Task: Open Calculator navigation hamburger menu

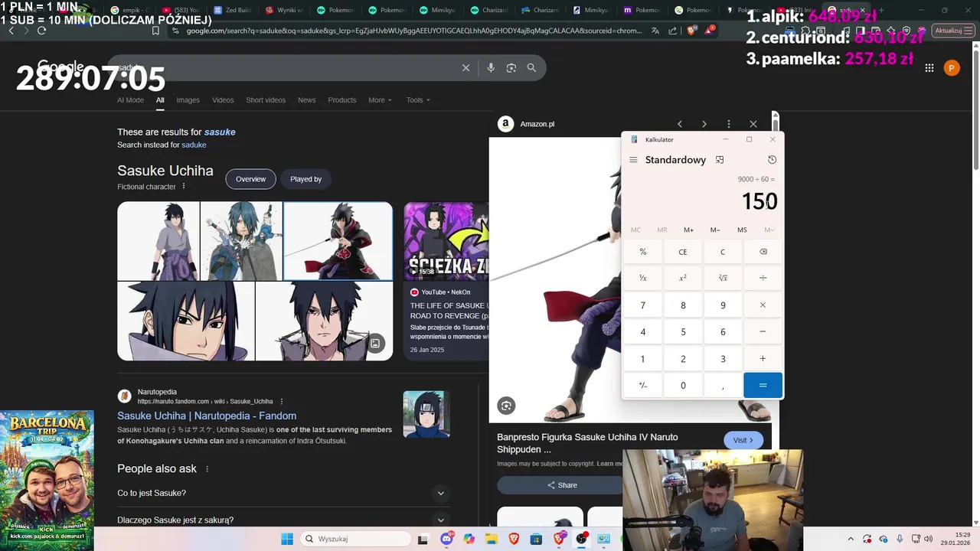Action: (633, 160)
